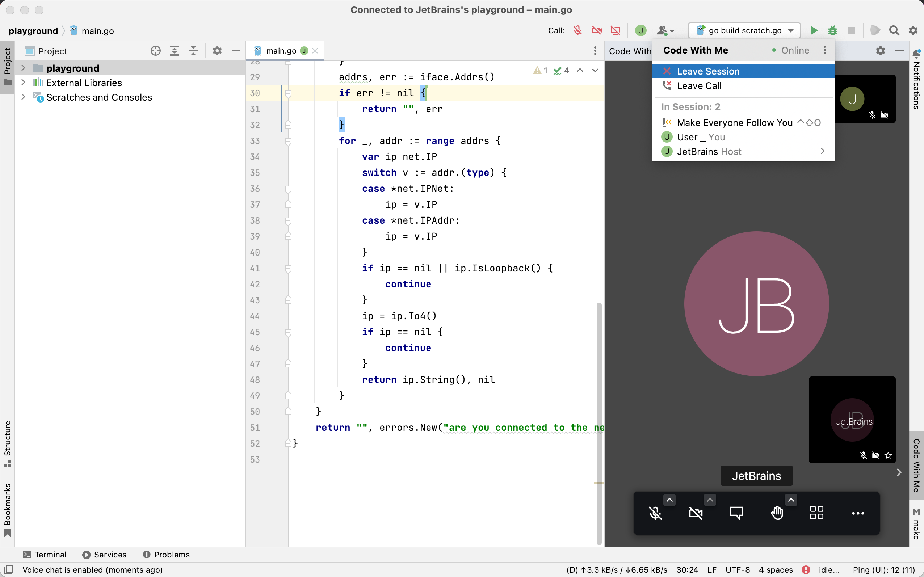The width and height of the screenshot is (924, 577).
Task: Enable camera from the call toolbar
Action: pyautogui.click(x=696, y=513)
